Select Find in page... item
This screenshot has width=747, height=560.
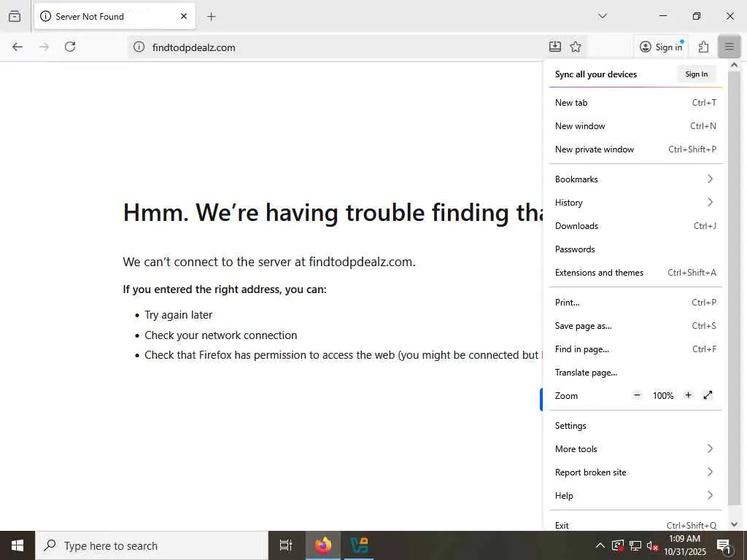(x=635, y=349)
